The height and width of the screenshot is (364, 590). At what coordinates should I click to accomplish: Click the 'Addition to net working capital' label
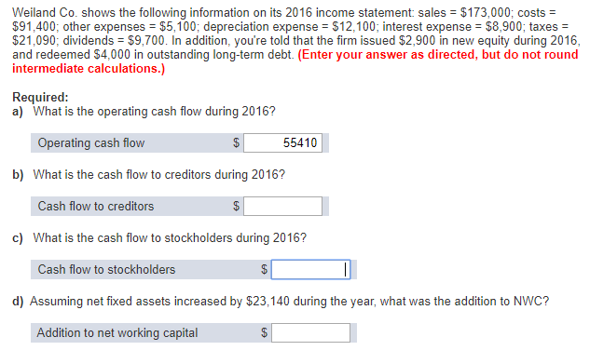tap(117, 333)
